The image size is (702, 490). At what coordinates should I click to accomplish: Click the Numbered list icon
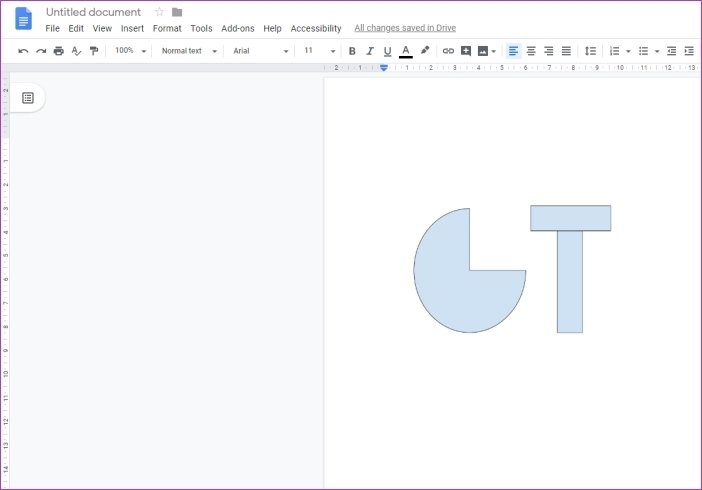coord(615,51)
